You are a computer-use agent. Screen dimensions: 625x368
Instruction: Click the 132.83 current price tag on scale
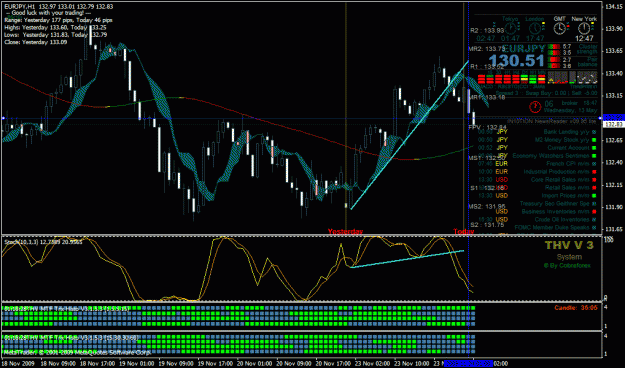tap(614, 125)
